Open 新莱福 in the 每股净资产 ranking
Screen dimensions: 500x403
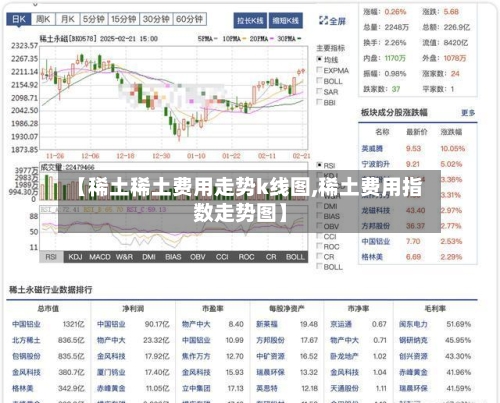click(x=267, y=324)
